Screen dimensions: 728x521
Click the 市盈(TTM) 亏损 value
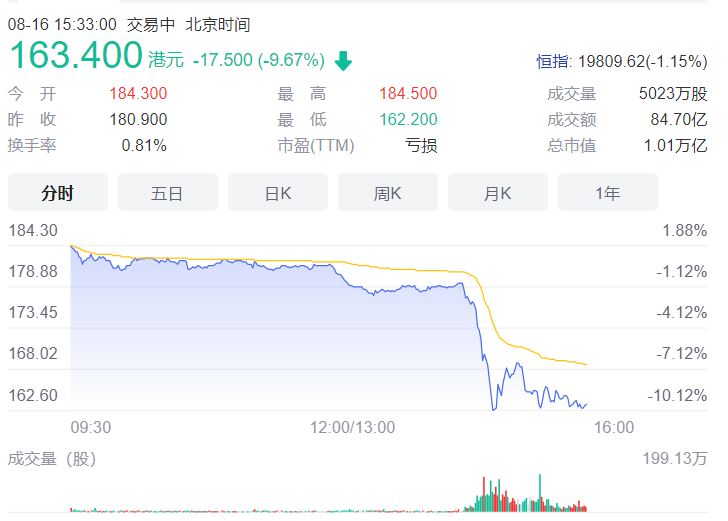421,145
